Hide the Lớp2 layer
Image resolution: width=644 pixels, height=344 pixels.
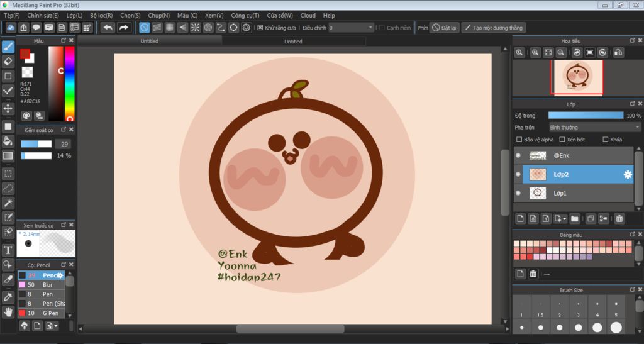coord(518,174)
